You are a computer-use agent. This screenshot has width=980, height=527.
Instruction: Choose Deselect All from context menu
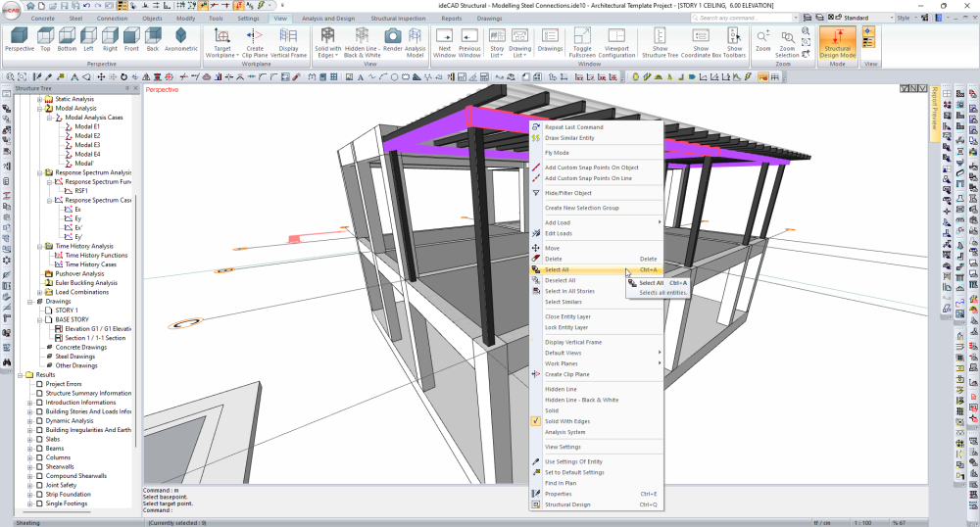tap(561, 280)
